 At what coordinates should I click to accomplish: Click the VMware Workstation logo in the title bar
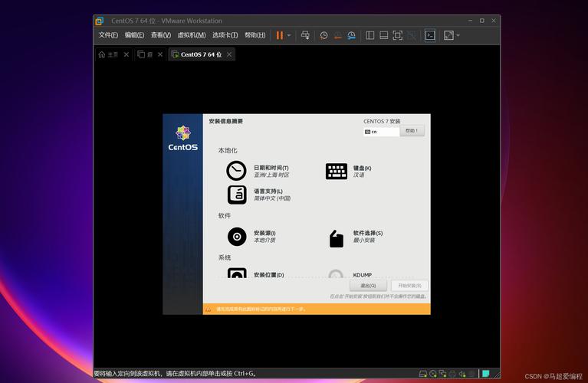(x=100, y=21)
